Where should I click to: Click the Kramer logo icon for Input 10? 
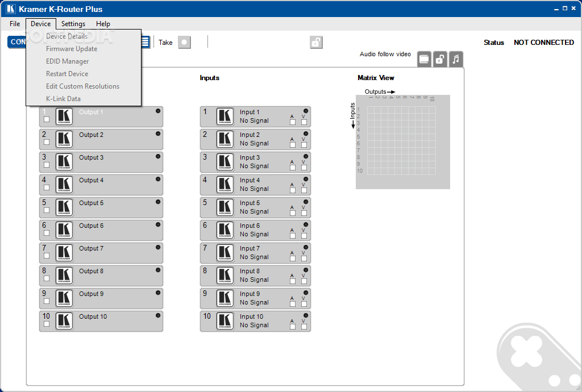225,321
